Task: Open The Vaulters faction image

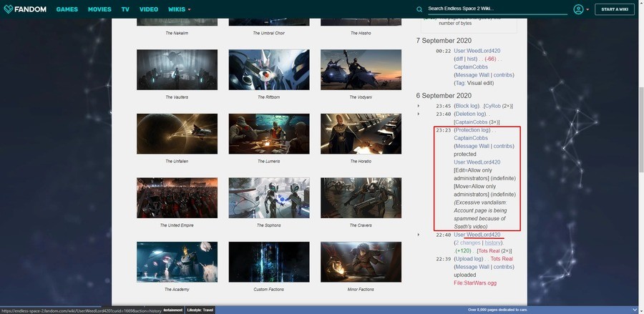Action: (x=177, y=70)
